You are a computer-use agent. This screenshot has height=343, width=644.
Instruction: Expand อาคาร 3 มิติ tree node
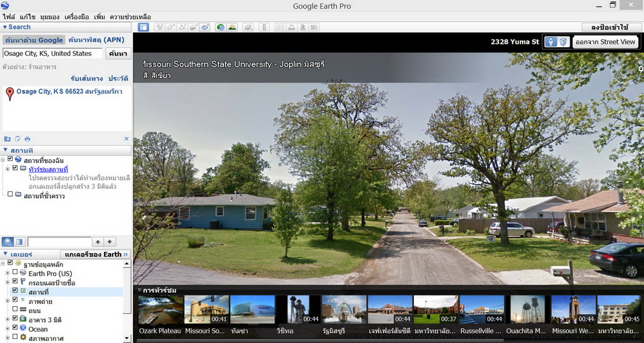7,320
